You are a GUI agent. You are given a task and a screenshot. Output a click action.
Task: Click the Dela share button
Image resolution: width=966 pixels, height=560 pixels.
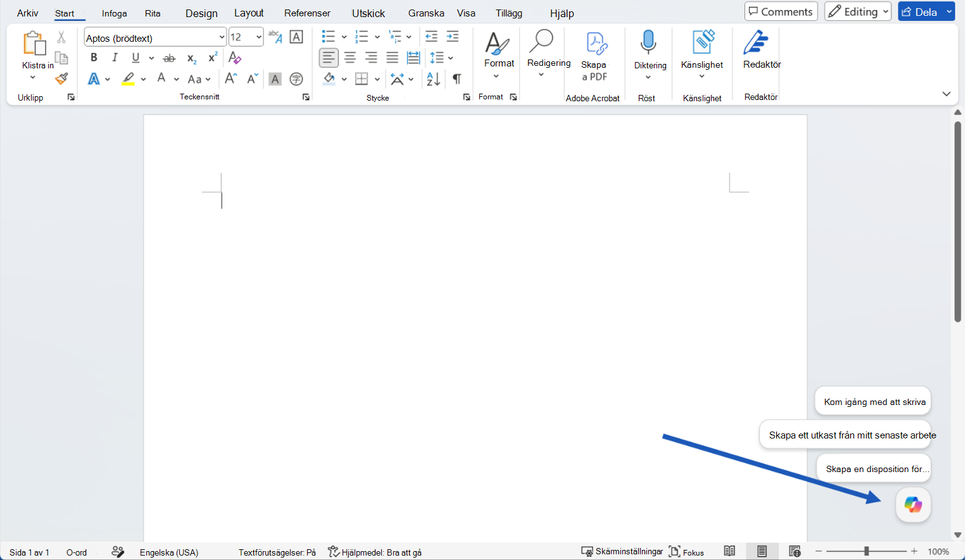tap(920, 11)
